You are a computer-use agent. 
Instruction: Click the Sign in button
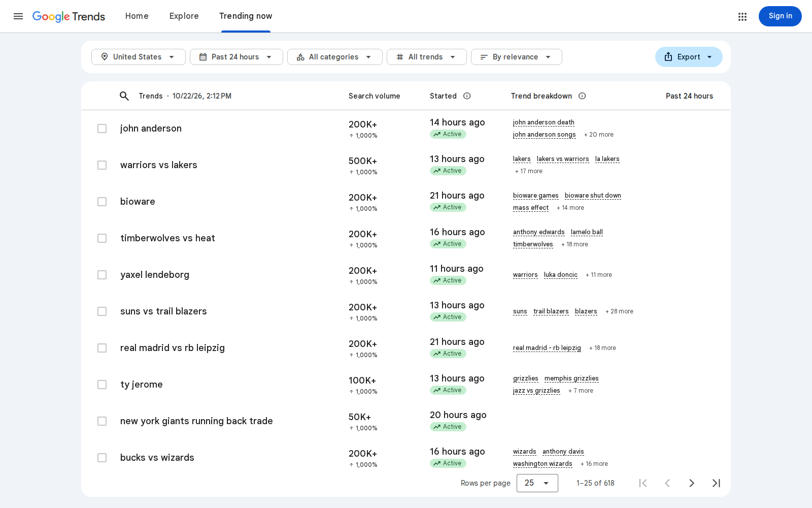click(780, 16)
